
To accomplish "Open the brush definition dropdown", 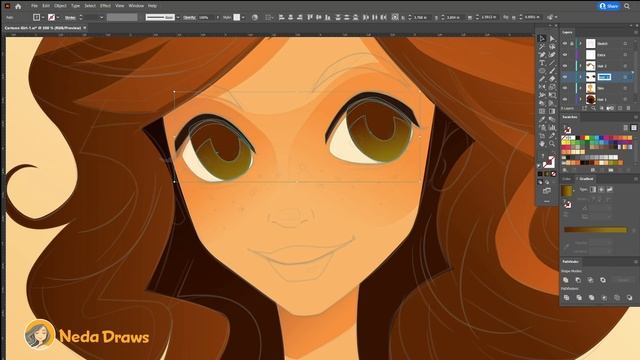I will (178, 18).
